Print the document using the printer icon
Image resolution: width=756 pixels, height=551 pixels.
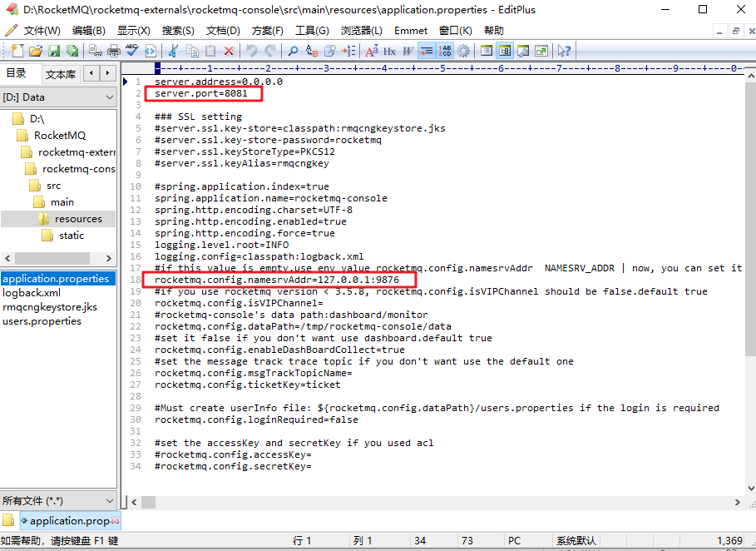(x=113, y=51)
